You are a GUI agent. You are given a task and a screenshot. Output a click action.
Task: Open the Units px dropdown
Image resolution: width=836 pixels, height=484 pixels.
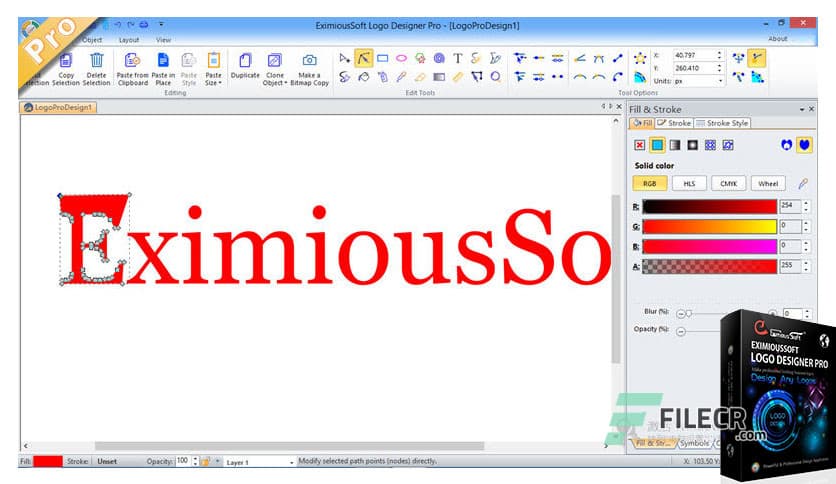(x=721, y=81)
